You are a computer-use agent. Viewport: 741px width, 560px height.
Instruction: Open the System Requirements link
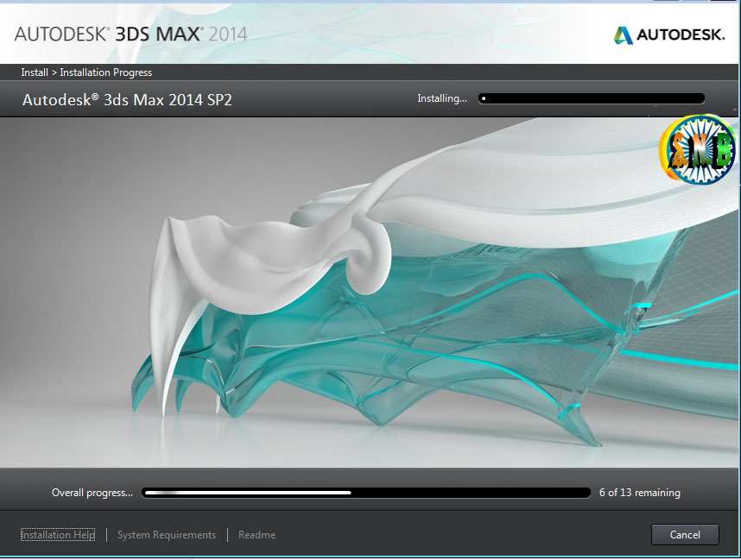point(167,534)
